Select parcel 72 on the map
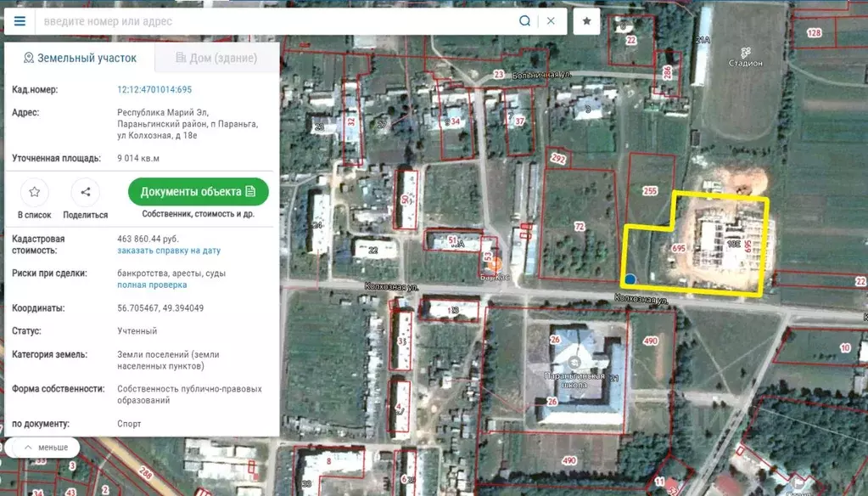Viewport: 868px width, 496px height. coord(580,227)
